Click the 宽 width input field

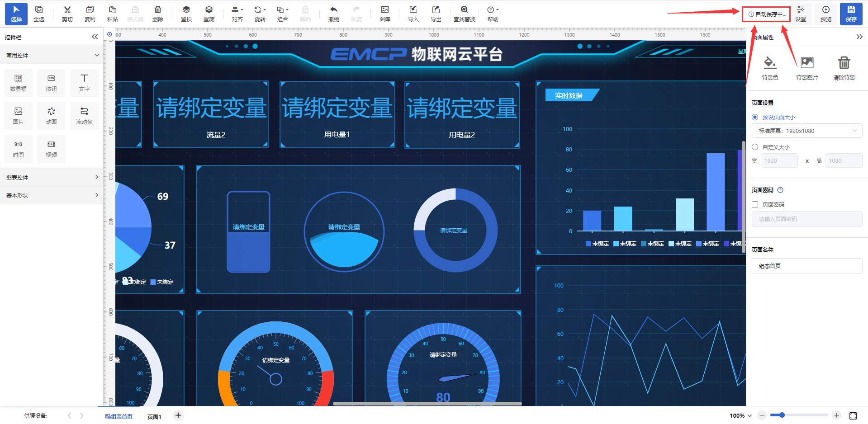pyautogui.click(x=779, y=160)
